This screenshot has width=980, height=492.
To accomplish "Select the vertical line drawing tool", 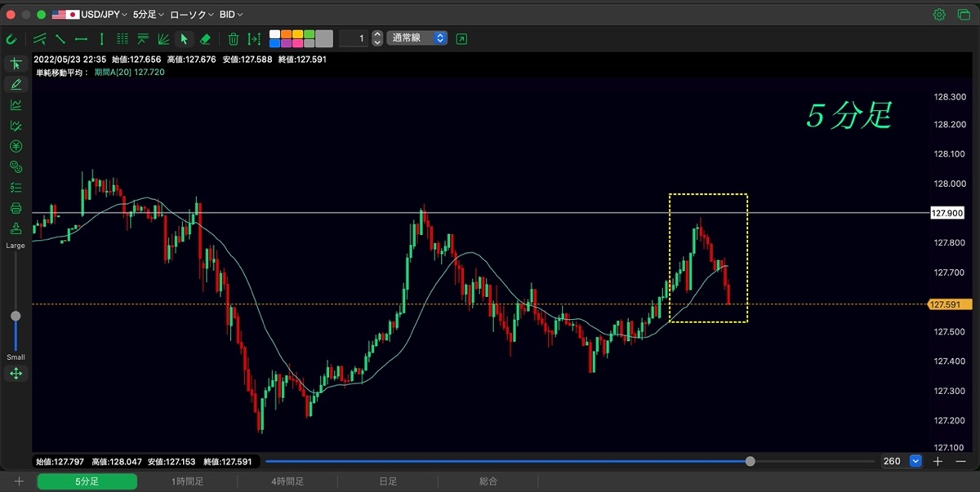I will [x=101, y=38].
